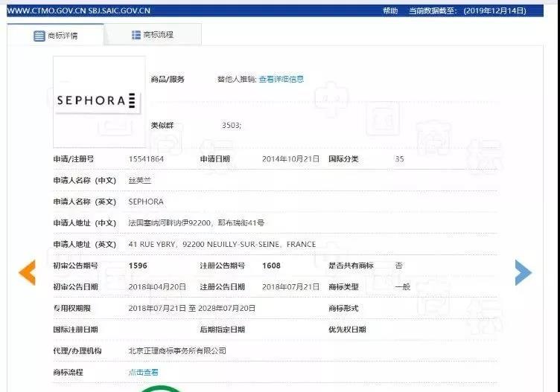Click the 类似群 label

point(162,125)
